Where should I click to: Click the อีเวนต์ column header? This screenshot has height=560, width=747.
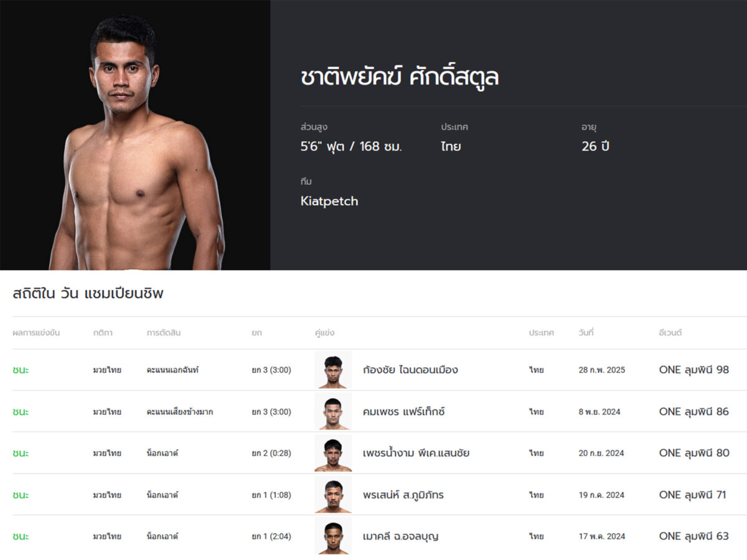click(670, 333)
